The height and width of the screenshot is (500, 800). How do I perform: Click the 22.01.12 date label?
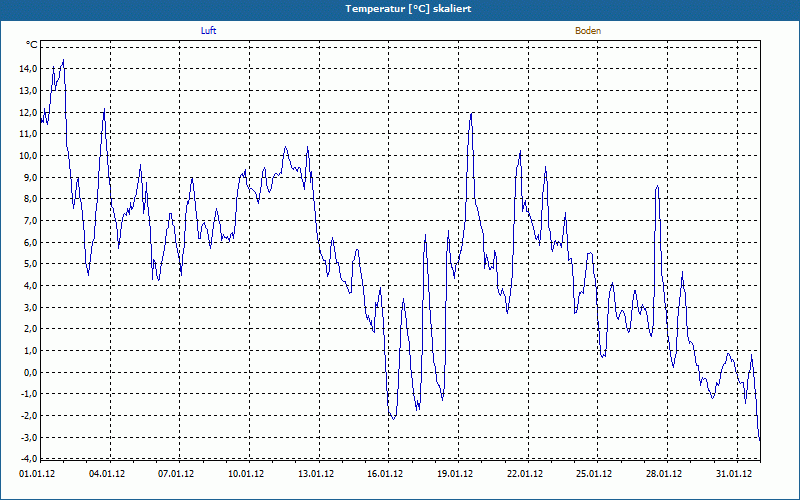(525, 474)
